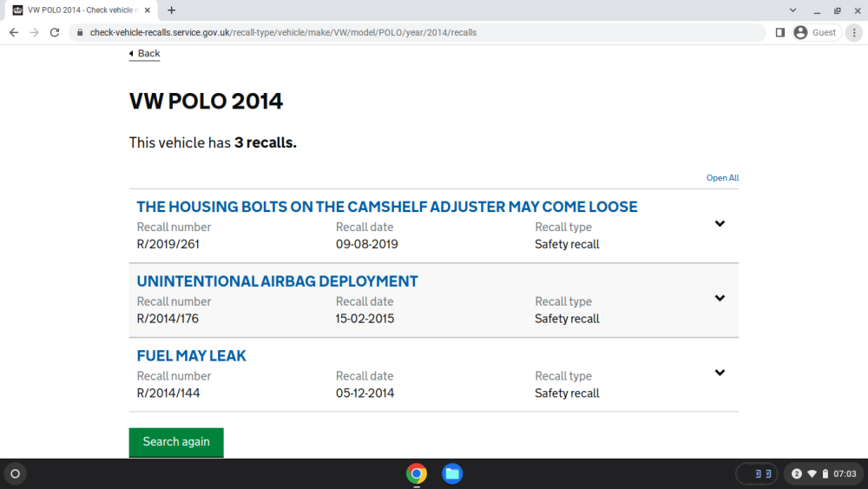Viewport: 868px width, 489px height.
Task: Follow the Back link
Action: pos(144,53)
